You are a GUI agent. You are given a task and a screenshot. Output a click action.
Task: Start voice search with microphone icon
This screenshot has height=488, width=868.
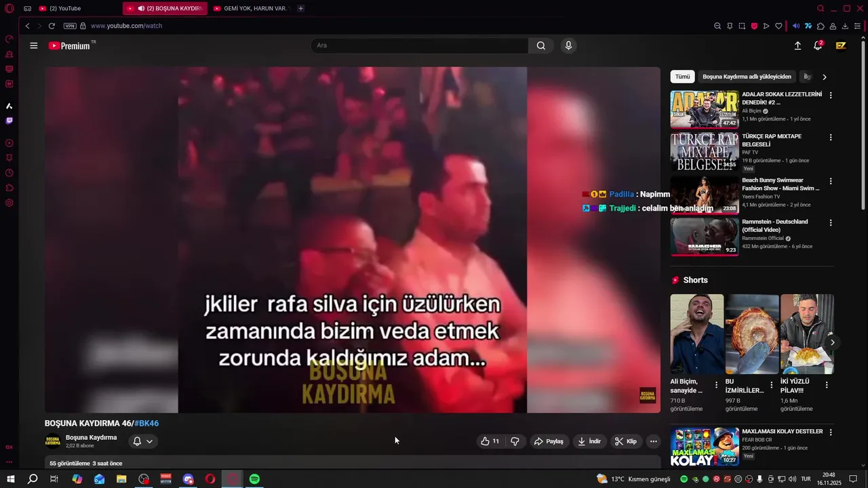pyautogui.click(x=568, y=45)
